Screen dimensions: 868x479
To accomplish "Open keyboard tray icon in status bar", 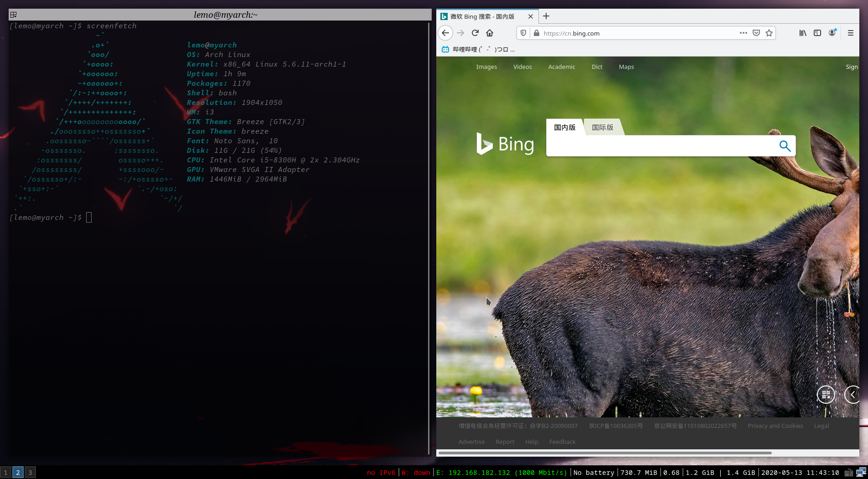I will (x=848, y=473).
